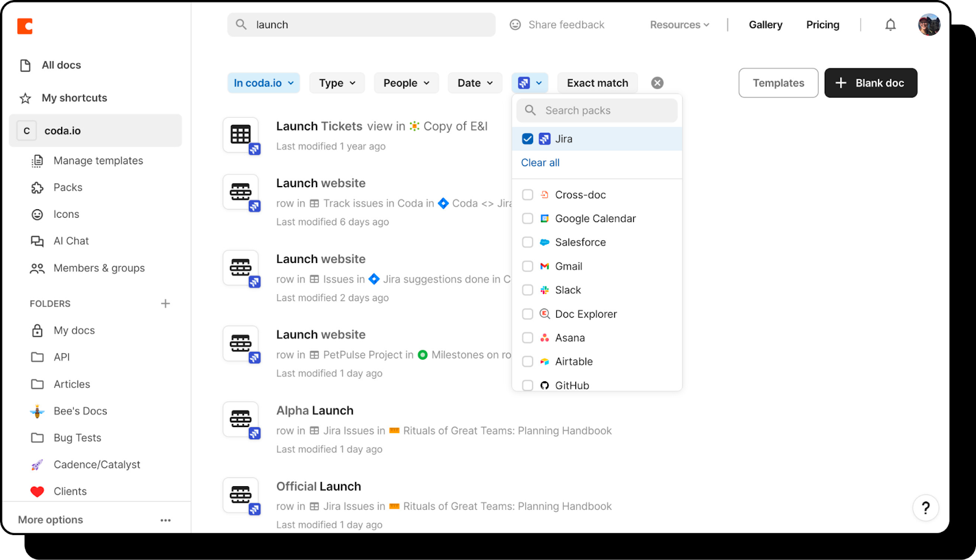This screenshot has width=976, height=560.
Task: Check the Airtable checkbox
Action: point(528,362)
